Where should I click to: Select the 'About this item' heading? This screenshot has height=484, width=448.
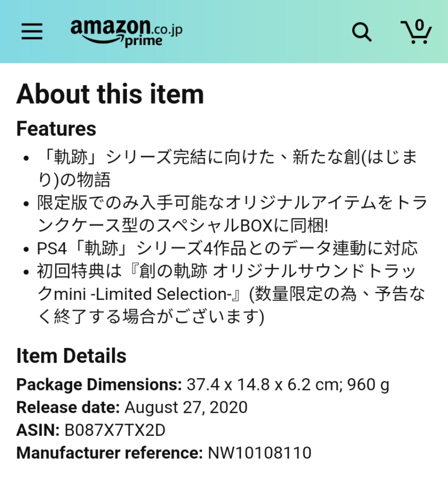[x=110, y=94]
